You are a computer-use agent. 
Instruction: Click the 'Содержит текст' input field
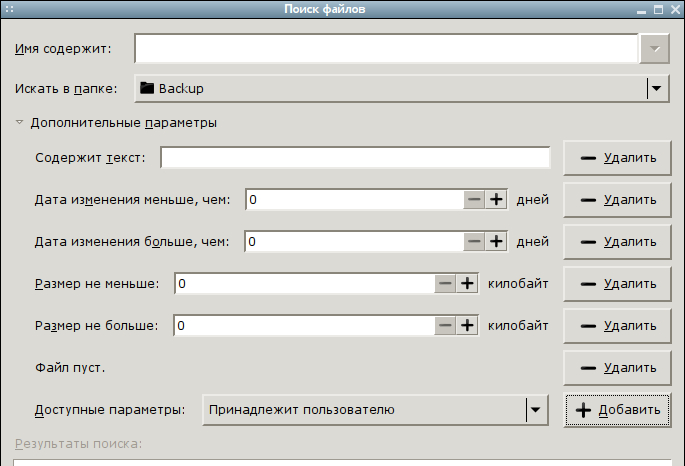tap(355, 158)
